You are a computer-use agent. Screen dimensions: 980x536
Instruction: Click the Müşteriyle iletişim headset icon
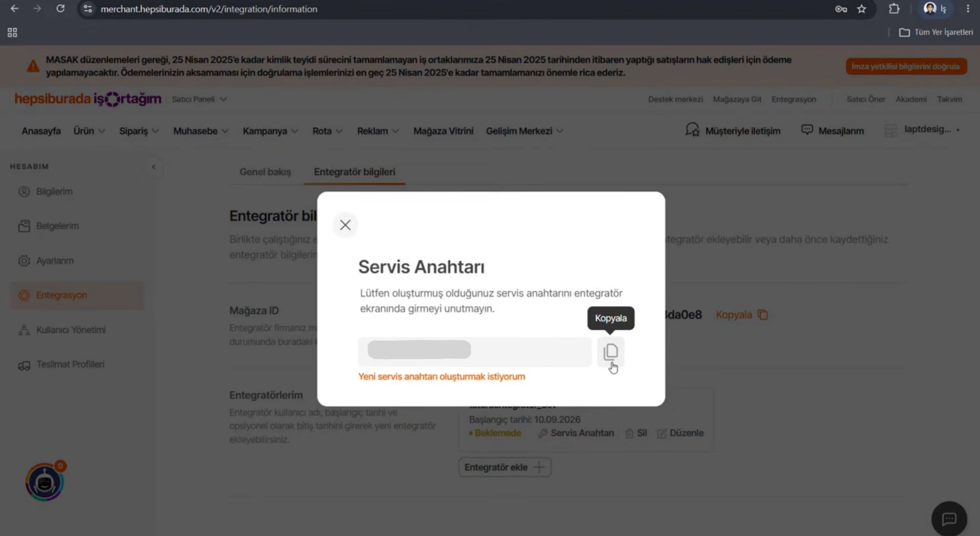[x=692, y=130]
